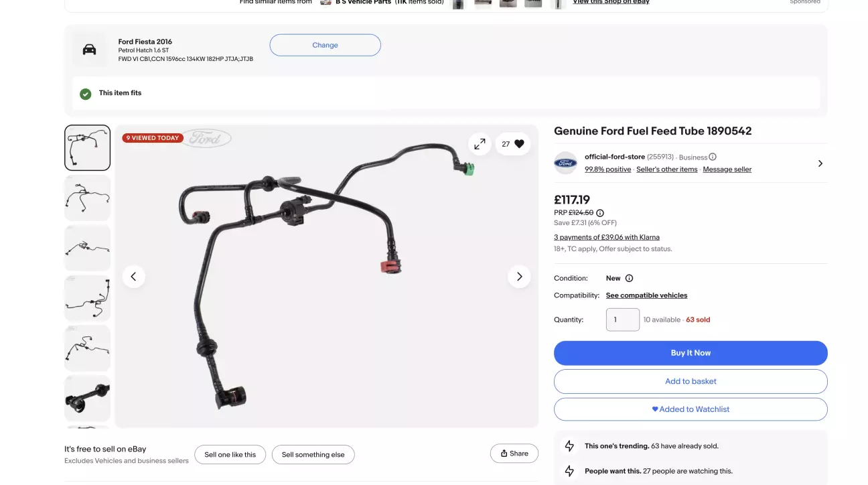868x485 pixels.
Task: Show the Condition info tooltip icon
Action: click(x=629, y=278)
